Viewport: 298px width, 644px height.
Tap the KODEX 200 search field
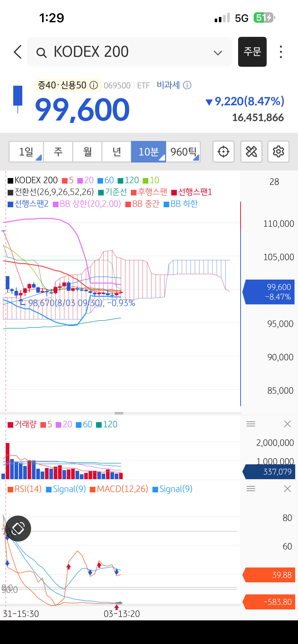130,52
